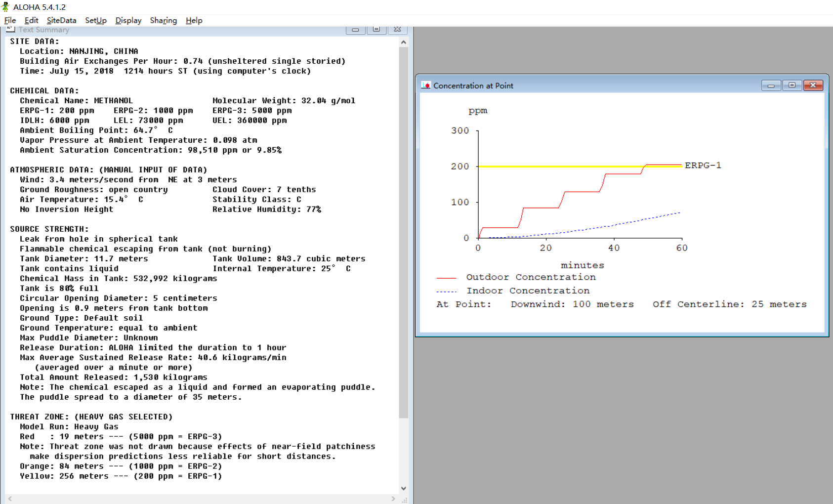This screenshot has height=504, width=833.
Task: Click the Yellow 256 meters threat zone line
Action: coord(121,476)
